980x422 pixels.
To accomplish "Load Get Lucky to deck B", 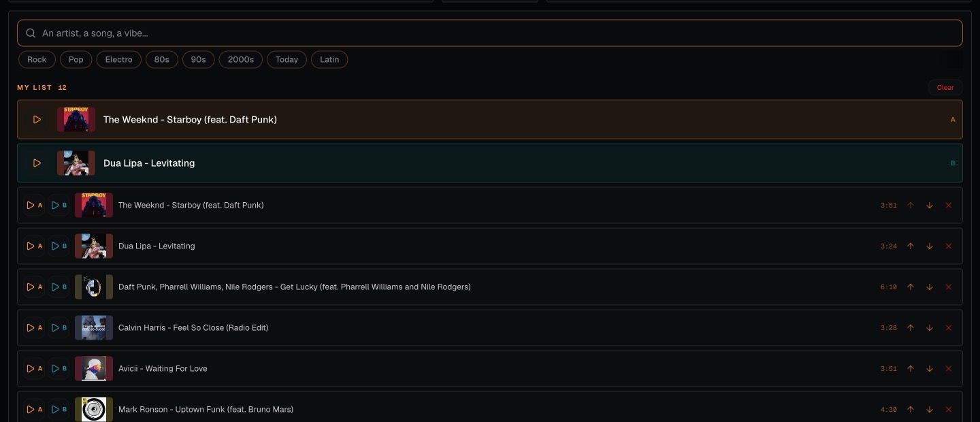I will coord(59,287).
